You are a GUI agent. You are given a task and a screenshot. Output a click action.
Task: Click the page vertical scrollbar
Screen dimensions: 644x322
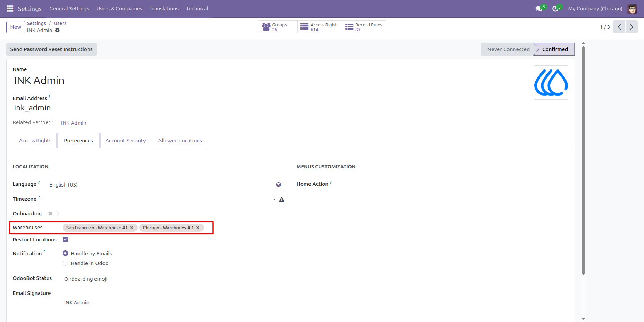[x=583, y=160]
